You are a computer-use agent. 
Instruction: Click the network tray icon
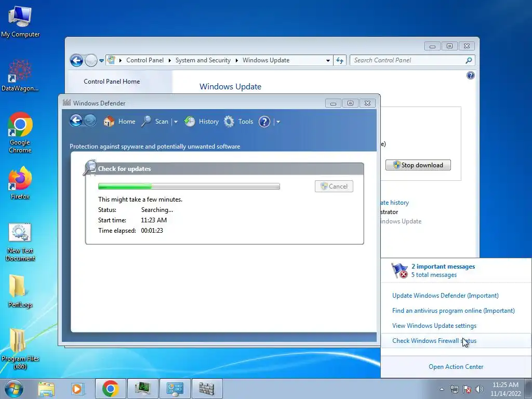tap(454, 390)
